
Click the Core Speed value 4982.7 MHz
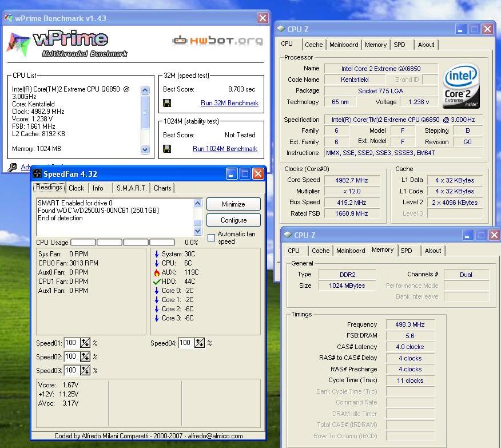(x=352, y=180)
